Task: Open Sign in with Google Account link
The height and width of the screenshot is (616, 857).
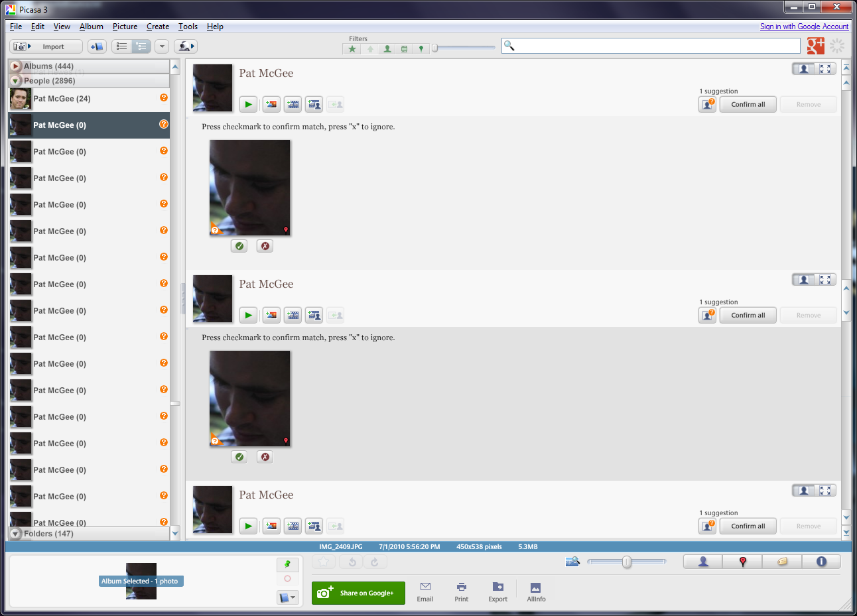Action: (x=804, y=27)
